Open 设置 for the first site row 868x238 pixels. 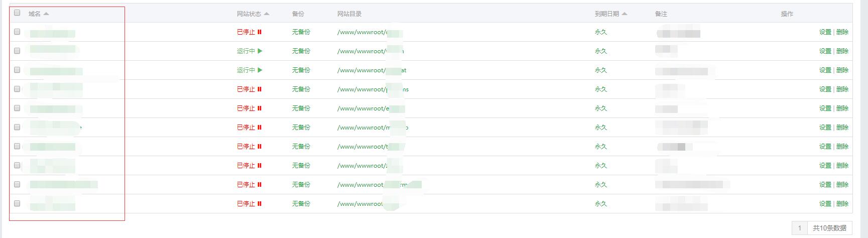(x=825, y=32)
